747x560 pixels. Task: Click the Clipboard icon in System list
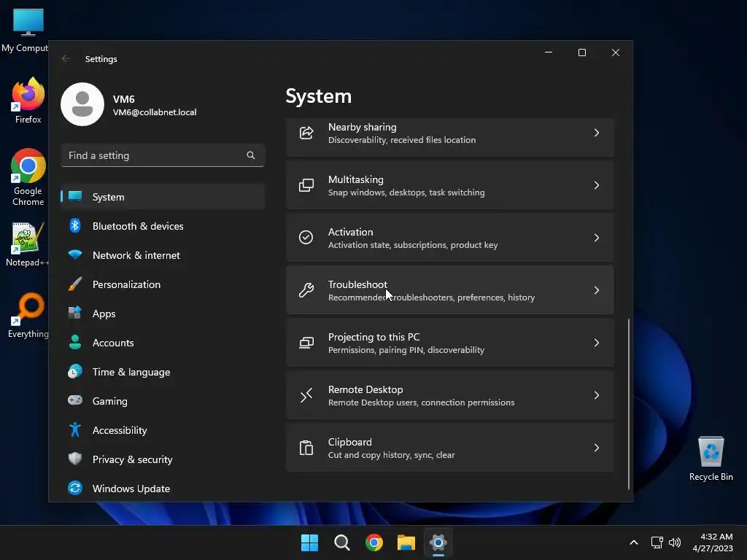(x=306, y=448)
